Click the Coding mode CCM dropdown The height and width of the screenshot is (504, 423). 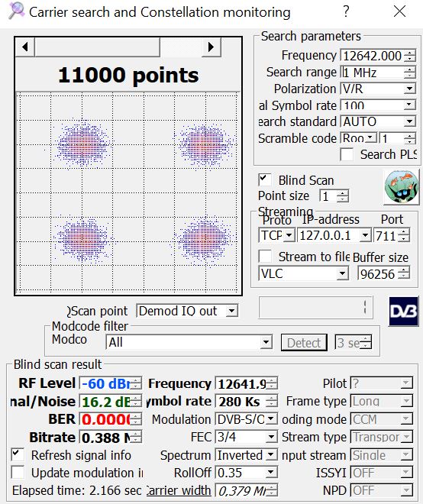coord(382,419)
